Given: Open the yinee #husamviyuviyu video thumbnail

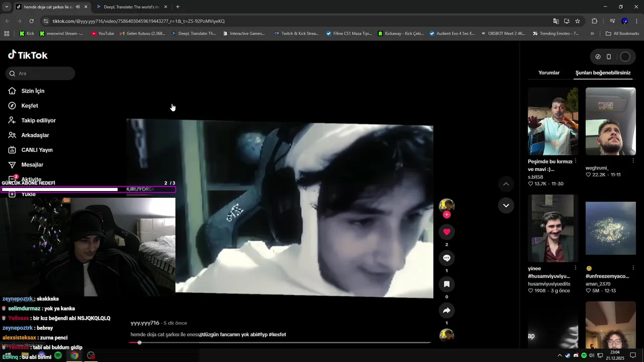Looking at the screenshot, I should (x=553, y=228).
